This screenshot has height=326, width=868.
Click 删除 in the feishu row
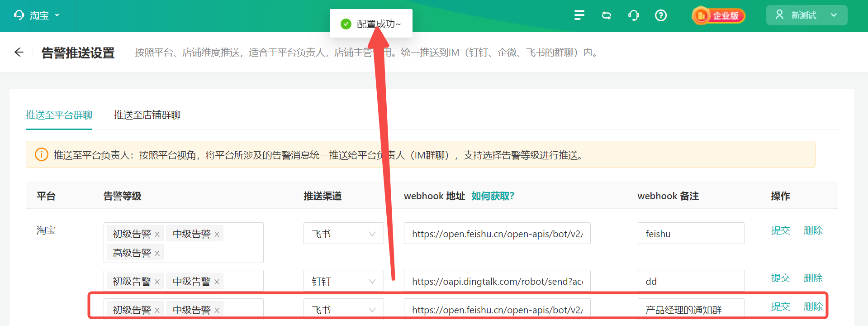[813, 230]
